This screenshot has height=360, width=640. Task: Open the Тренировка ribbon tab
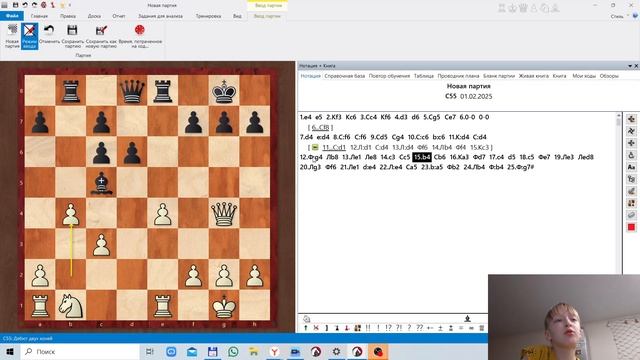(x=208, y=16)
